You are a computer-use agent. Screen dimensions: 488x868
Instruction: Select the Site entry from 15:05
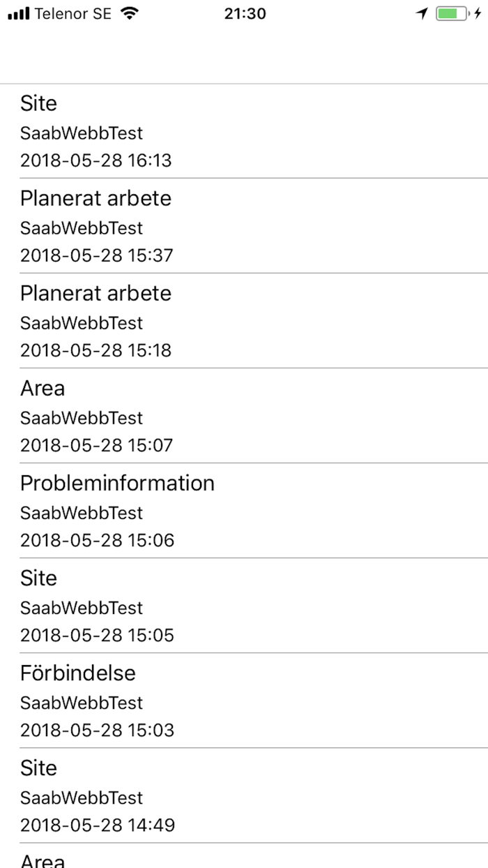coord(244,606)
